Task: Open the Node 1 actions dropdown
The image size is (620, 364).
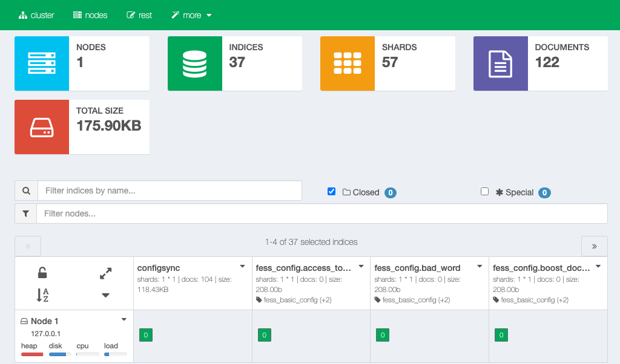Action: pos(124,319)
